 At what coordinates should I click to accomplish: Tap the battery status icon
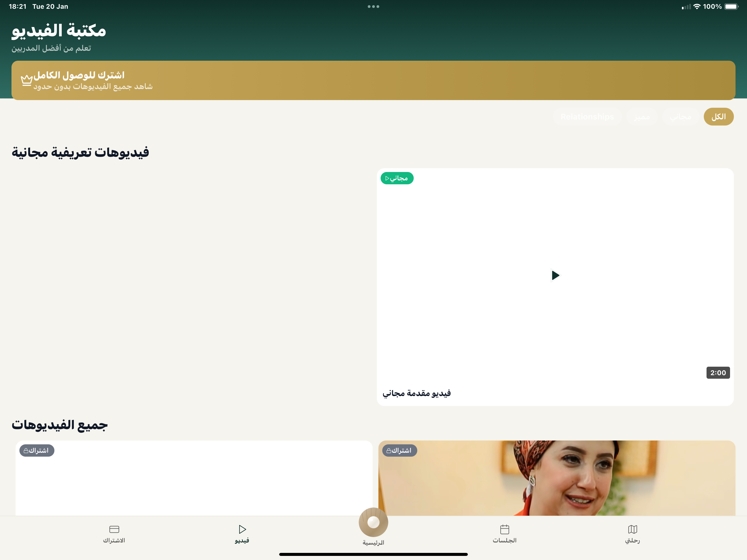(x=731, y=6)
